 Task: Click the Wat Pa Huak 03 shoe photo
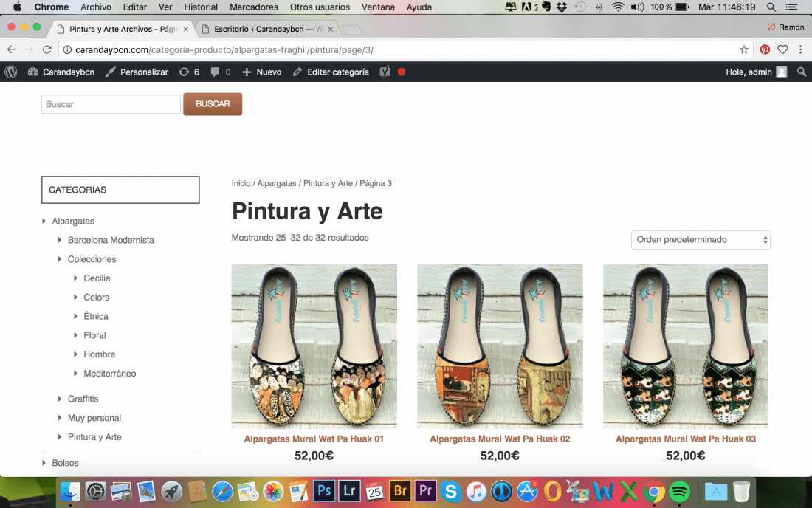tap(686, 346)
